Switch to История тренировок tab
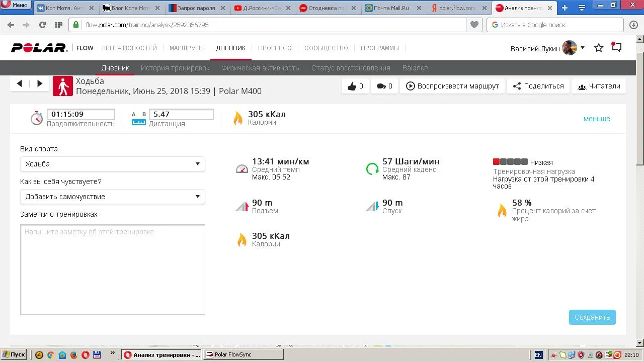 (175, 68)
